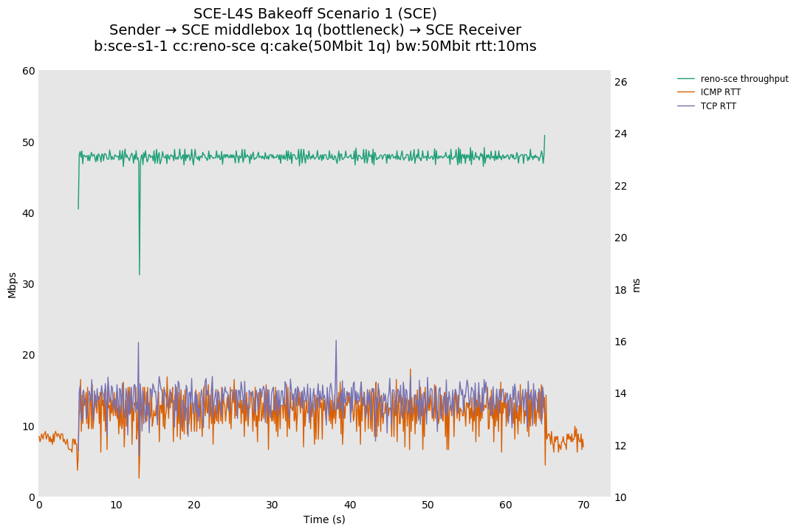Click the chart title 'SCE-L4S Bakeoff Scenario 1 (SCE)'
This screenshot has height=532, width=799.
tap(315, 14)
